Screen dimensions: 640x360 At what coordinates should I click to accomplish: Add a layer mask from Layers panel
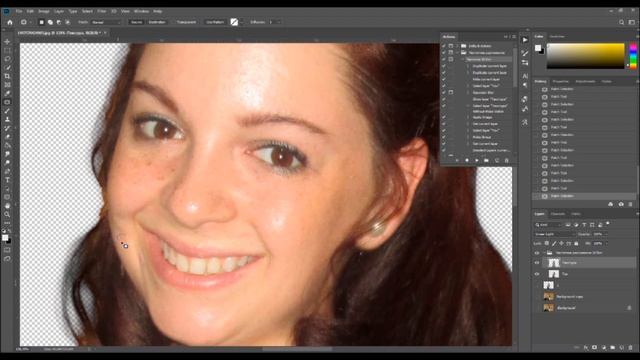(594, 348)
